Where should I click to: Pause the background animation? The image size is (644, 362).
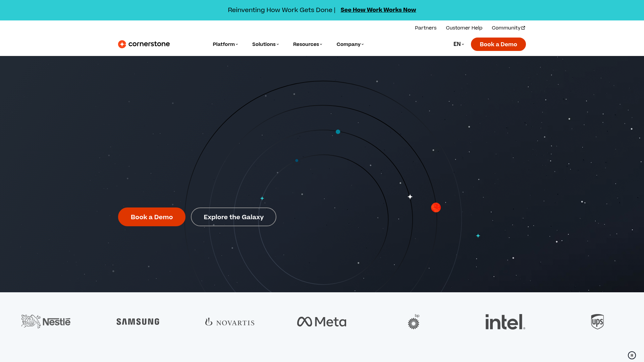coord(632,355)
